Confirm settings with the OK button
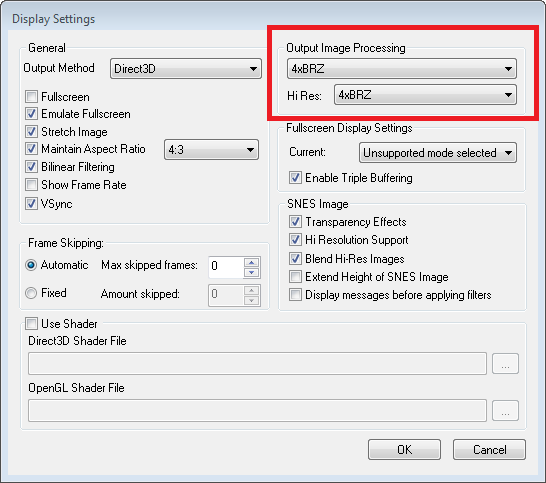Screen dimensions: 546x483 click(404, 450)
